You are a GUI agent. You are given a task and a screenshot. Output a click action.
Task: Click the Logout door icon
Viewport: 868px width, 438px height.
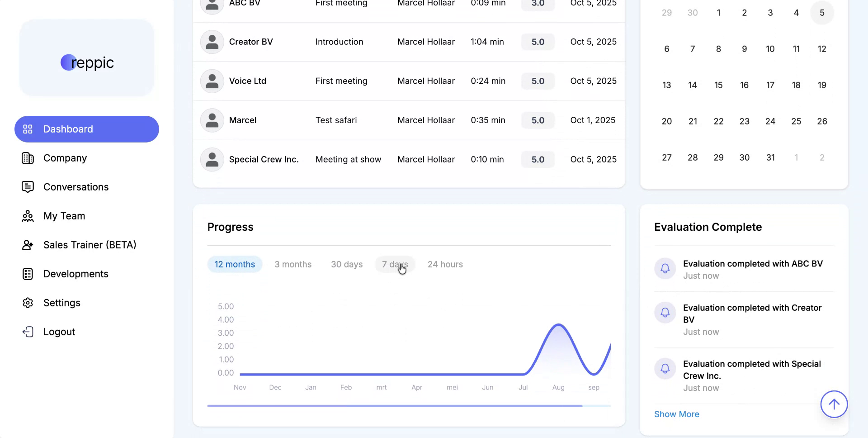pyautogui.click(x=28, y=332)
